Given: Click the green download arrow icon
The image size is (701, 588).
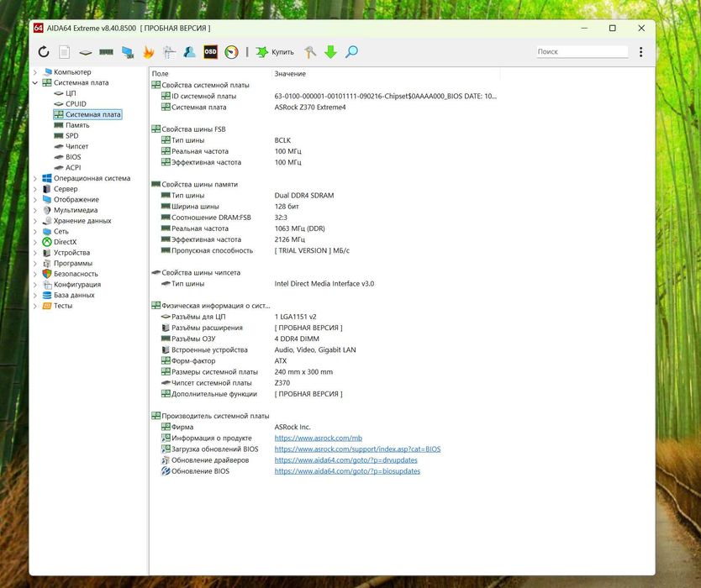Looking at the screenshot, I should click(x=331, y=52).
